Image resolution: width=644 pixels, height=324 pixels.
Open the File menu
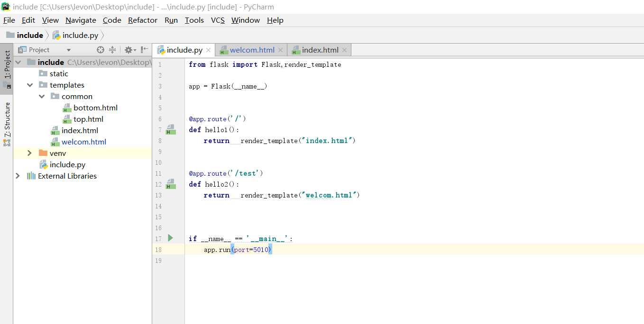pyautogui.click(x=9, y=20)
